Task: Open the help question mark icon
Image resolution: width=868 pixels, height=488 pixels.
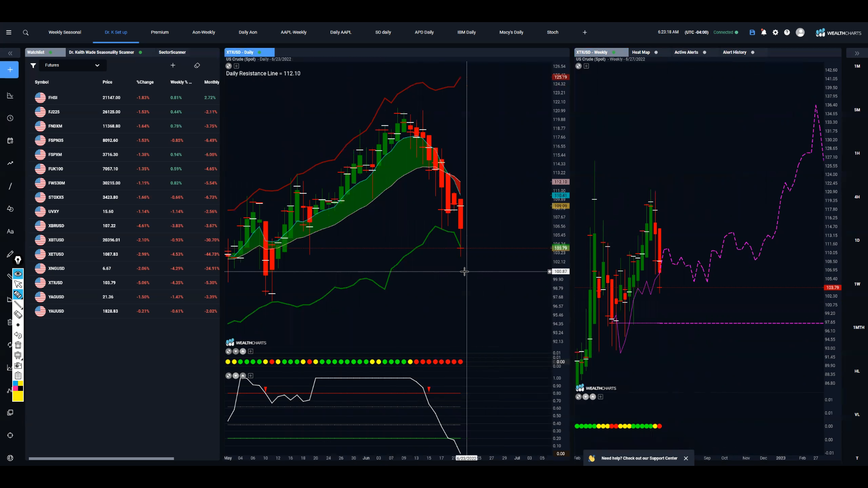Action: [787, 33]
